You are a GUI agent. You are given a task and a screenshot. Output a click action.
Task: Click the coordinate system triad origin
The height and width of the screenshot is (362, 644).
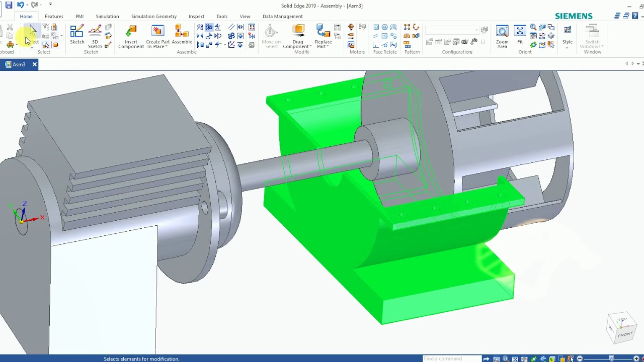pyautogui.click(x=21, y=221)
